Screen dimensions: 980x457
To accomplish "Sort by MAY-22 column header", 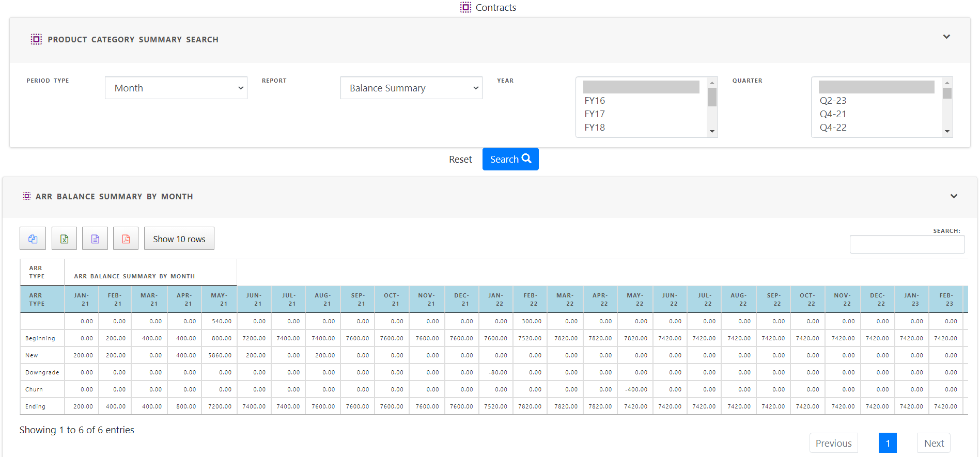I will [635, 300].
